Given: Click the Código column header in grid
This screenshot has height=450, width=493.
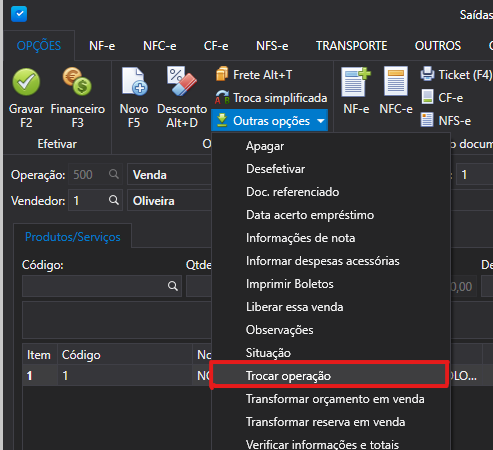Looking at the screenshot, I should (x=125, y=355).
